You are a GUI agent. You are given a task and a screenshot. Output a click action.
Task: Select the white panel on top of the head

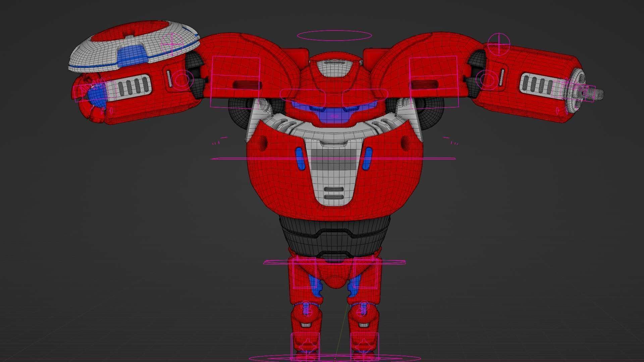point(334,68)
